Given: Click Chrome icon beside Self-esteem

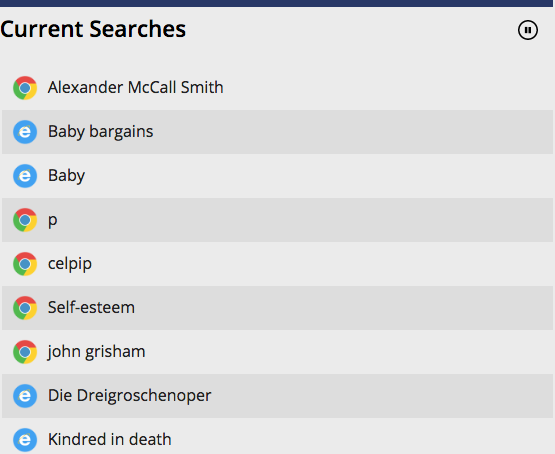Looking at the screenshot, I should tap(25, 308).
